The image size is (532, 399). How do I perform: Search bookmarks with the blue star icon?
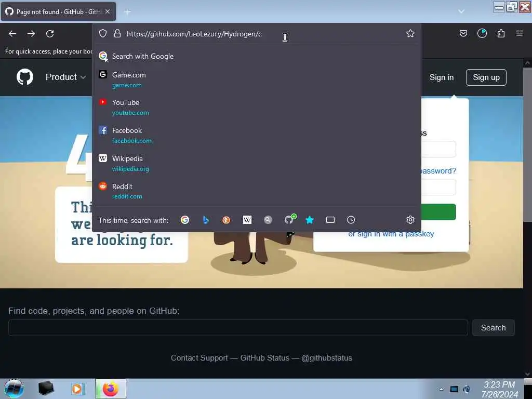310,220
